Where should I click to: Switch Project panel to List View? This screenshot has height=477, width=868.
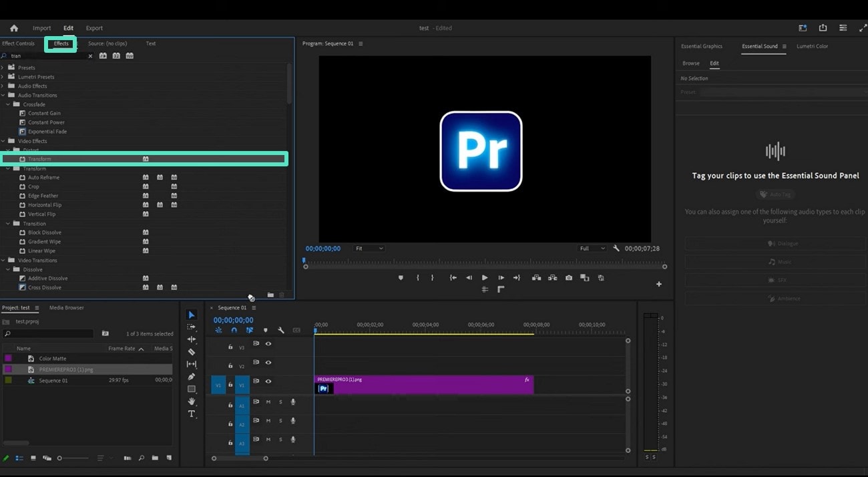[x=19, y=458]
